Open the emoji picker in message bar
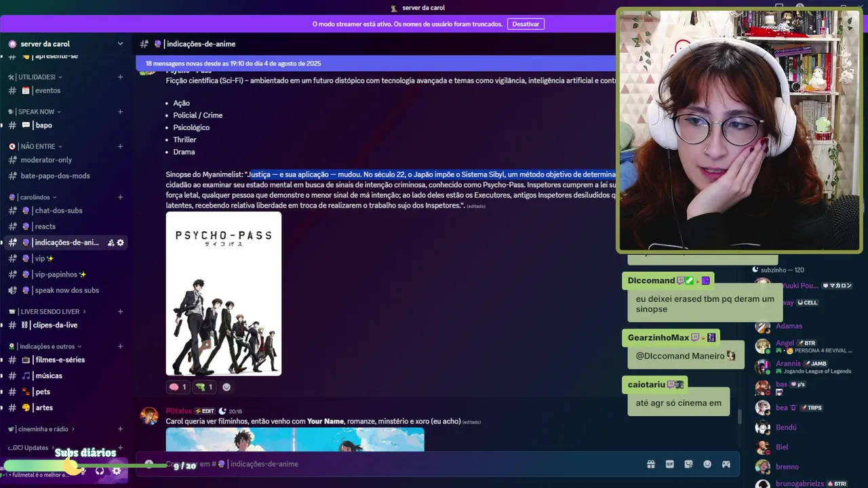 pos(707,464)
